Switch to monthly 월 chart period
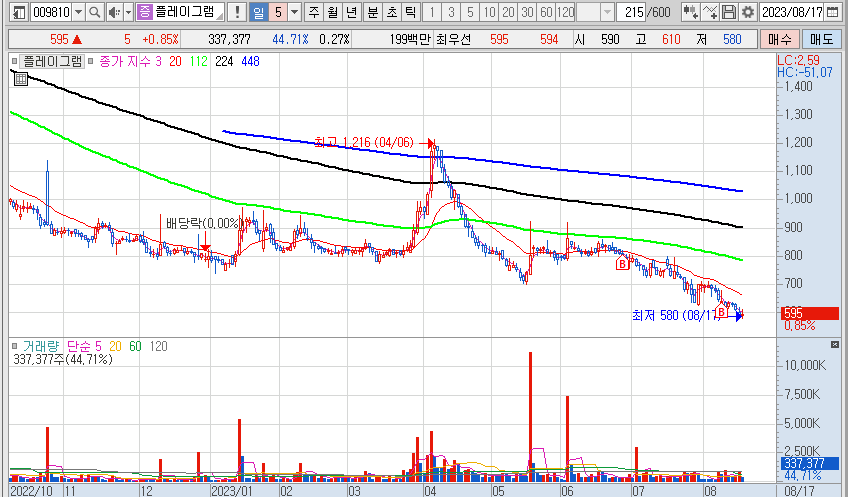 coord(333,12)
